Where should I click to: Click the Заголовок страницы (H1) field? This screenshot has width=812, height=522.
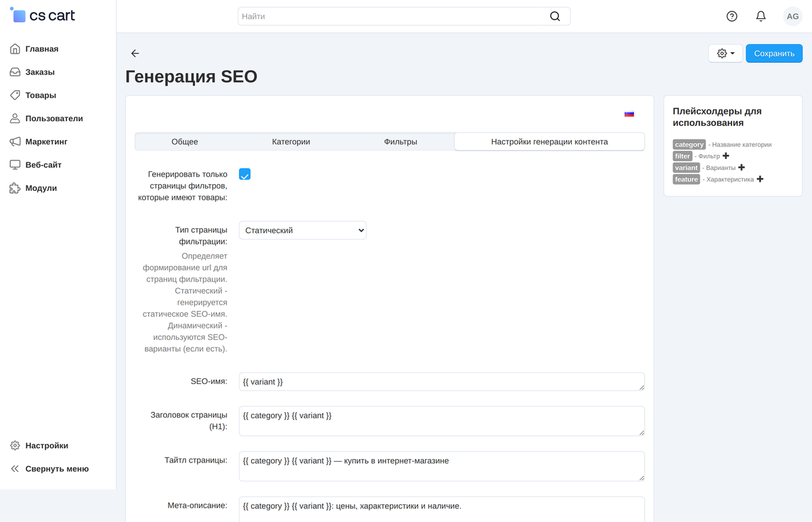click(442, 421)
